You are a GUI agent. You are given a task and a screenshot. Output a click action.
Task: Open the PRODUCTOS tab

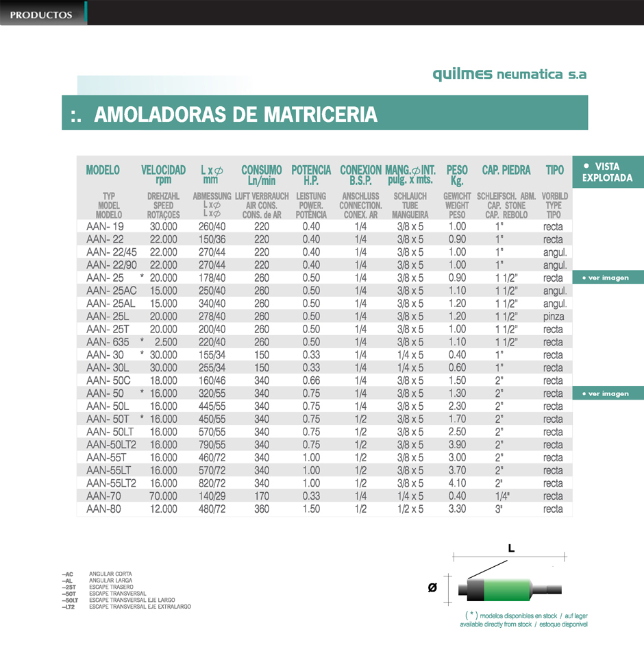click(x=42, y=14)
